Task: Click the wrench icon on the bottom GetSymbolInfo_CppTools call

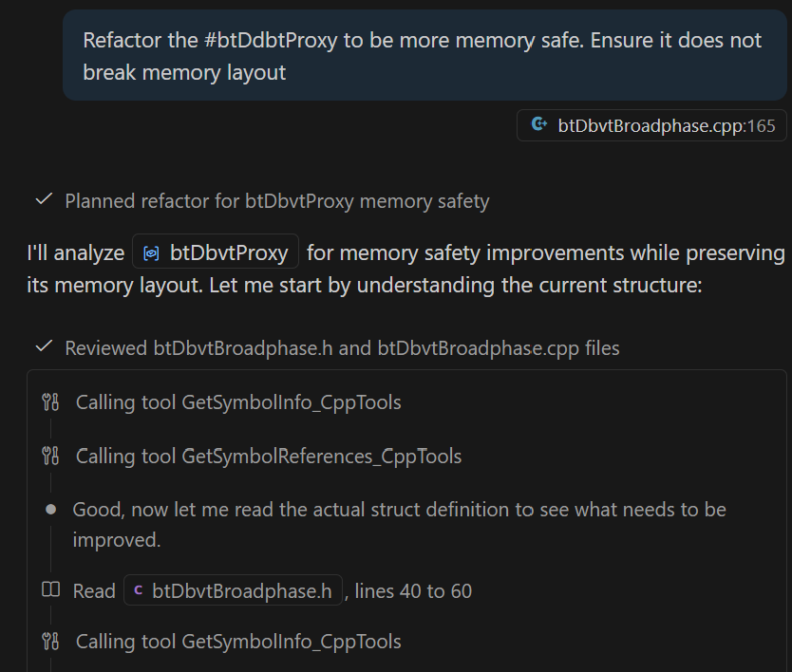Action: coord(51,642)
